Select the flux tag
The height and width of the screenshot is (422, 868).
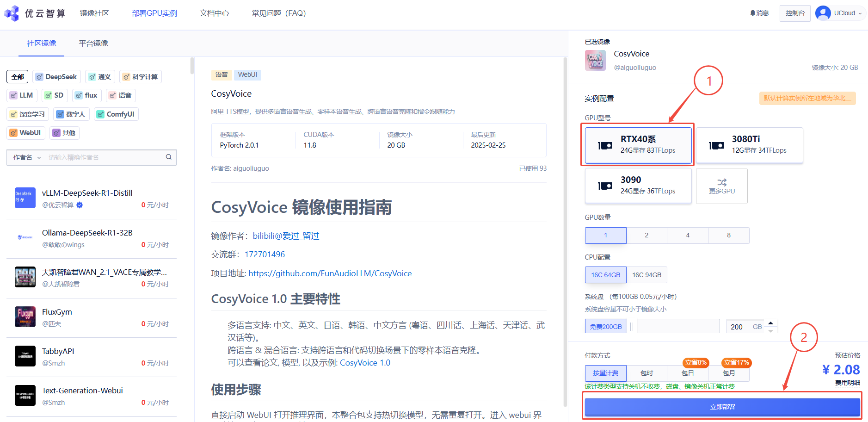87,95
